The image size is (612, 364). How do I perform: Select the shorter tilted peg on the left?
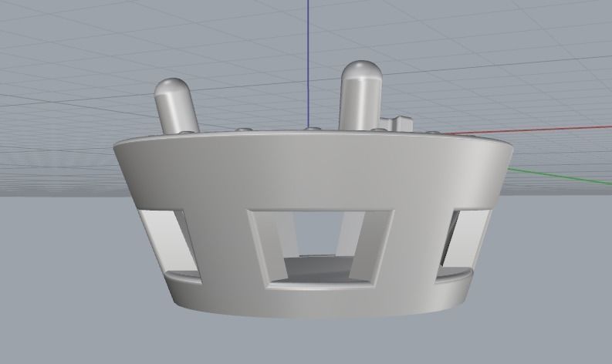[176, 106]
